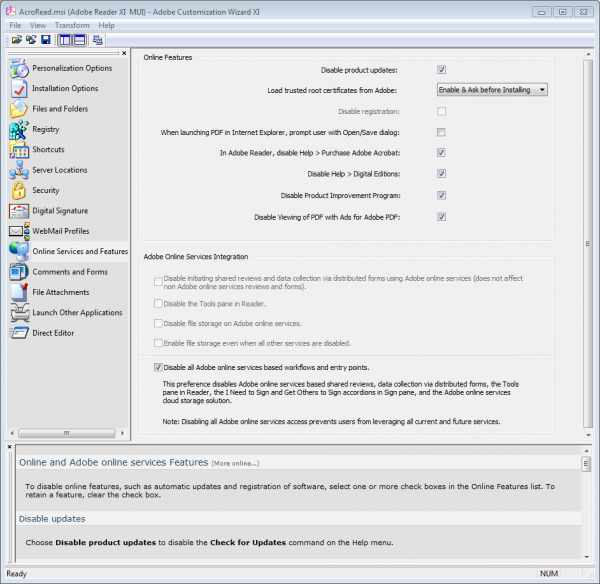Viewport: 600px width, 584px height.
Task: Click the Save floppy disk toolbar icon
Action: tap(46, 40)
